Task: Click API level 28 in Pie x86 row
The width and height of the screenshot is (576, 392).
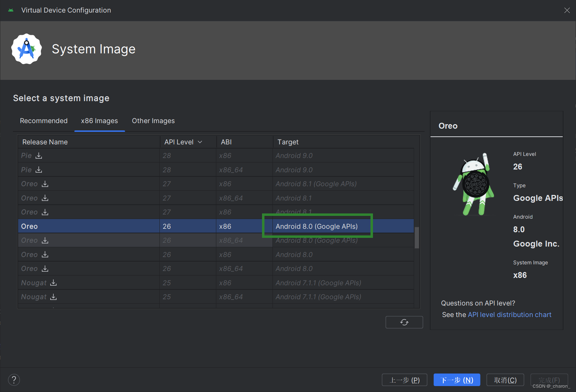Action: (x=167, y=156)
